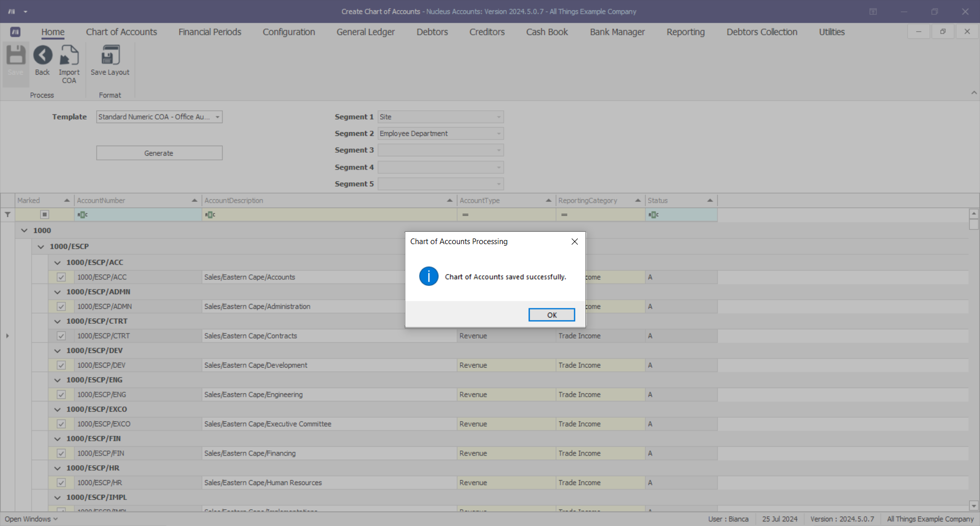The image size is (980, 526).
Task: Click the ribbon display options icon in title bar
Action: click(x=873, y=11)
